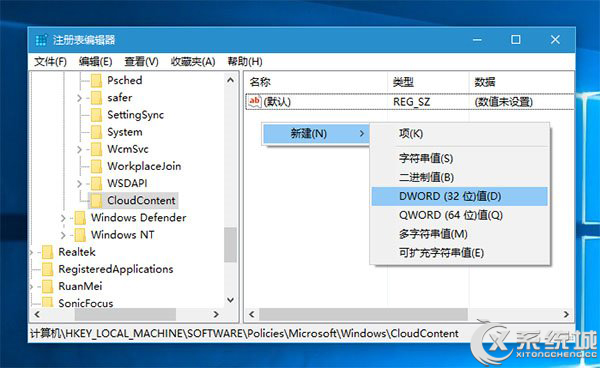Select 项(K) from the submenu

pyautogui.click(x=460, y=134)
